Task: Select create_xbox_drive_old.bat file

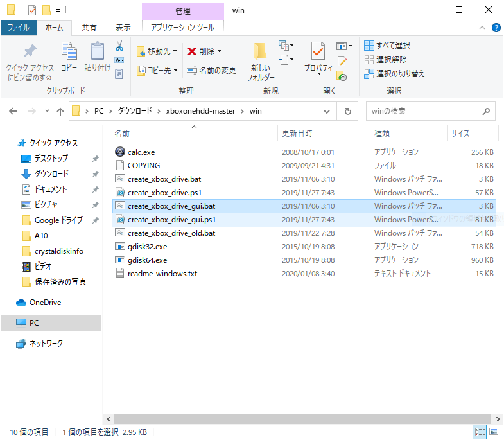Action: (304, 233)
